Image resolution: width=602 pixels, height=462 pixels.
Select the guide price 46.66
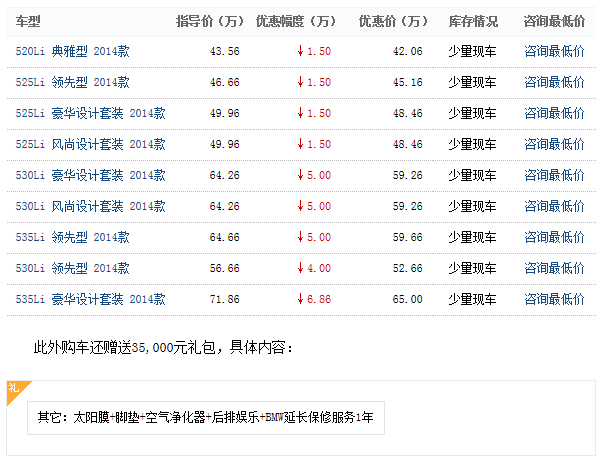tap(225, 82)
